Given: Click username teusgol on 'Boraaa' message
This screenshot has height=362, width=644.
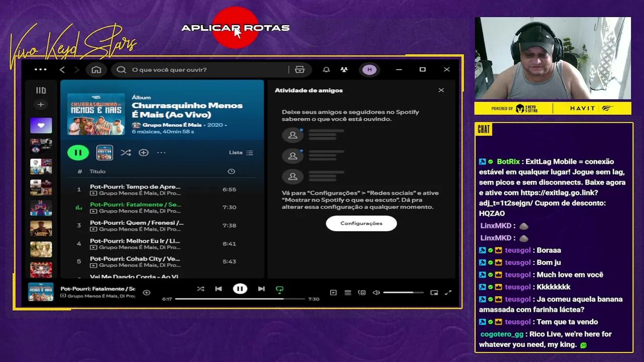Looking at the screenshot, I should click(518, 250).
